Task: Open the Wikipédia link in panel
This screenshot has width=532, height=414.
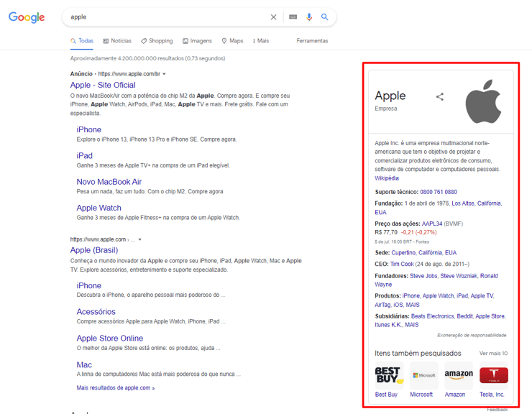Action: 387,178
